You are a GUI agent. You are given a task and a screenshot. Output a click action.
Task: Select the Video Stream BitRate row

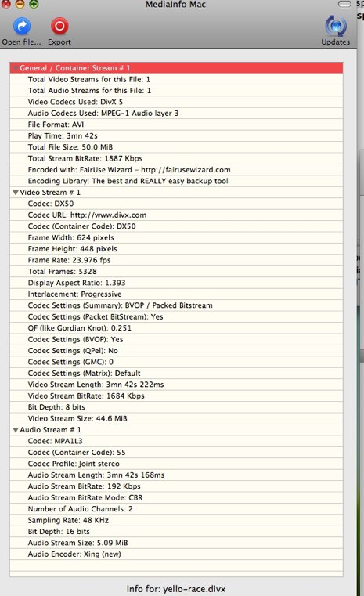click(x=176, y=396)
